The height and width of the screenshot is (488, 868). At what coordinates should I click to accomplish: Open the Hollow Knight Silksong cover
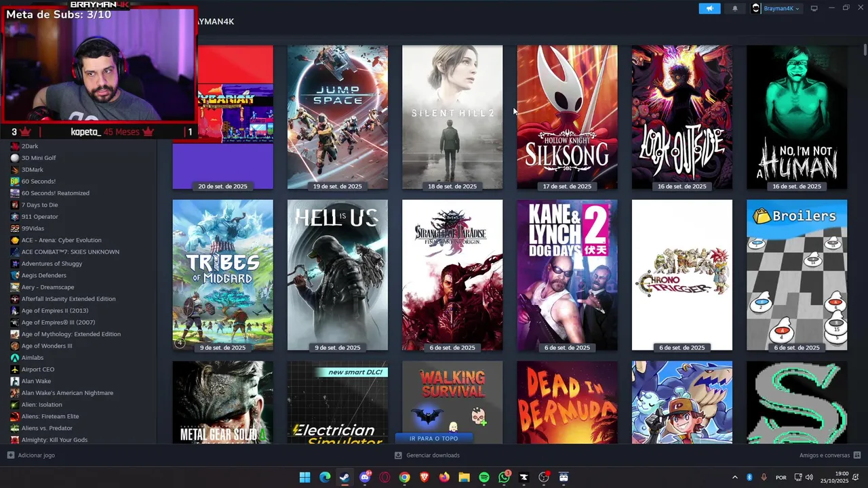click(x=567, y=117)
